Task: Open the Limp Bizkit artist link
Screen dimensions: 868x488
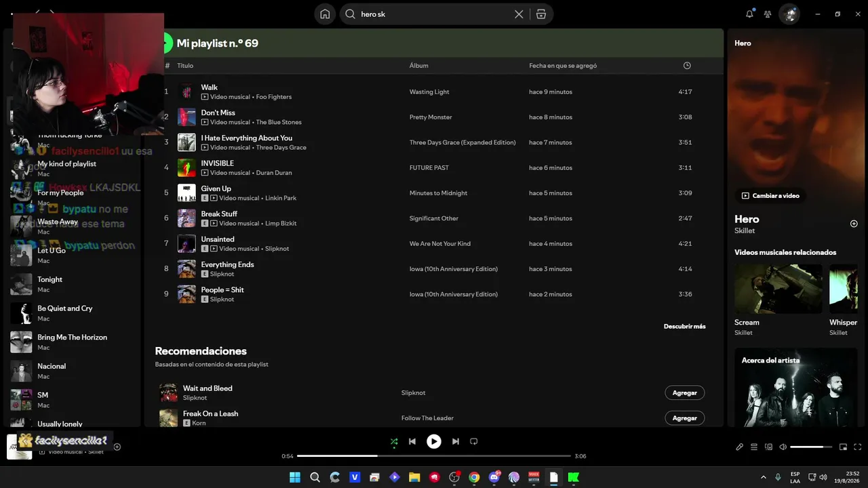Action: pyautogui.click(x=281, y=224)
